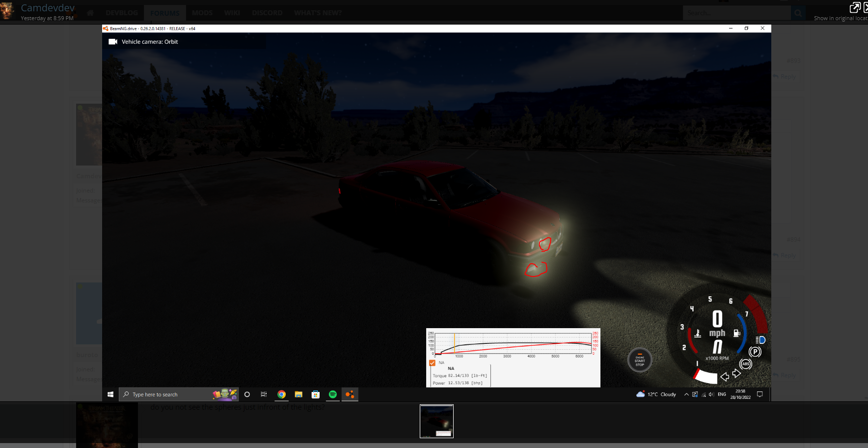Open post number #893 permalink
Screen dimensions: 868x448
click(793, 61)
